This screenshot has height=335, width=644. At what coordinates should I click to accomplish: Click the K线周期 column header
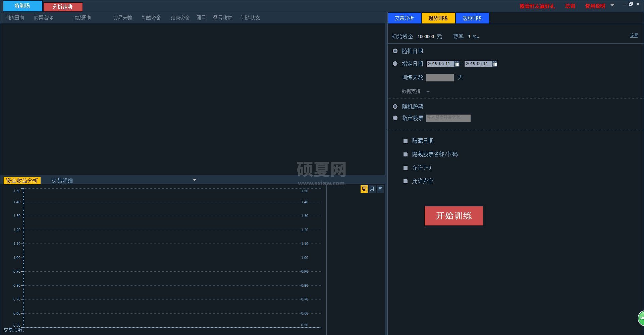83,18
